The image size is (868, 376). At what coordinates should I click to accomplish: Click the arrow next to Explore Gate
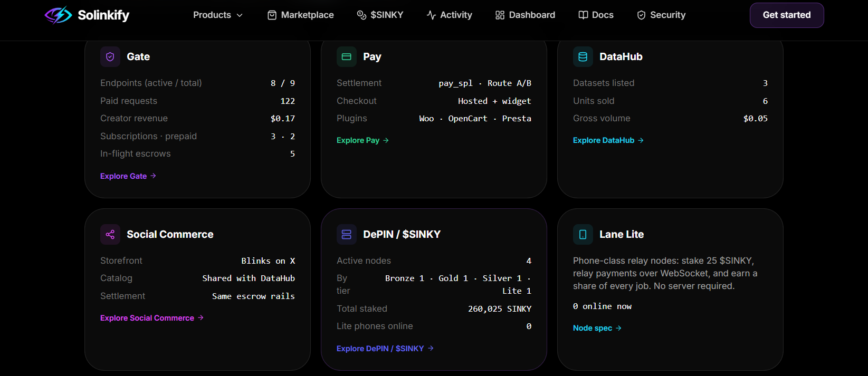click(x=153, y=176)
